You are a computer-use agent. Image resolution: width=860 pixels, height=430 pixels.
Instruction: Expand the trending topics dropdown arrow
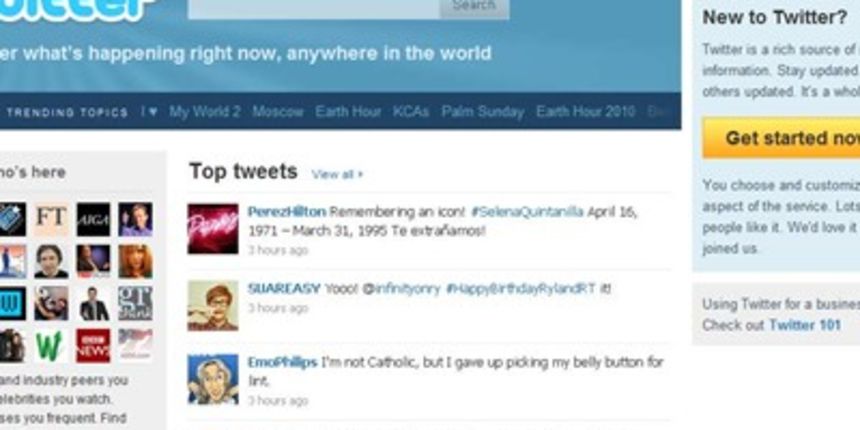click(150, 111)
